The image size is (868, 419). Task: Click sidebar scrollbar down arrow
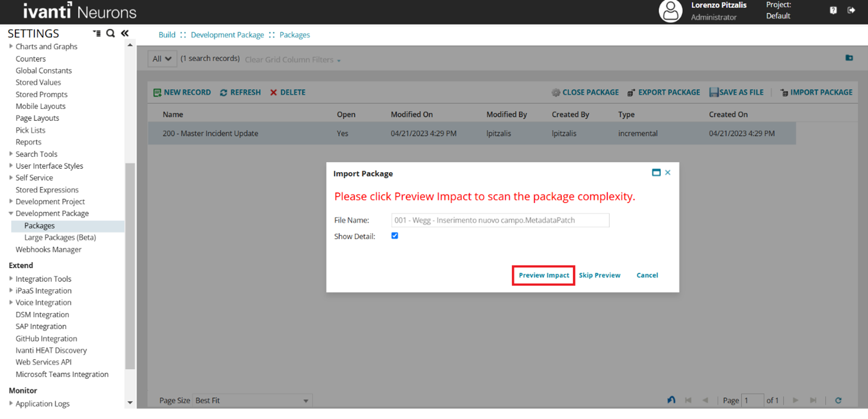[130, 403]
